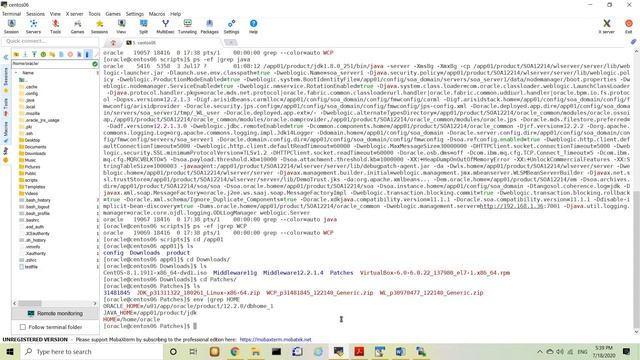
Task: Open the Sessions star toolbar button
Action: (x=99, y=27)
